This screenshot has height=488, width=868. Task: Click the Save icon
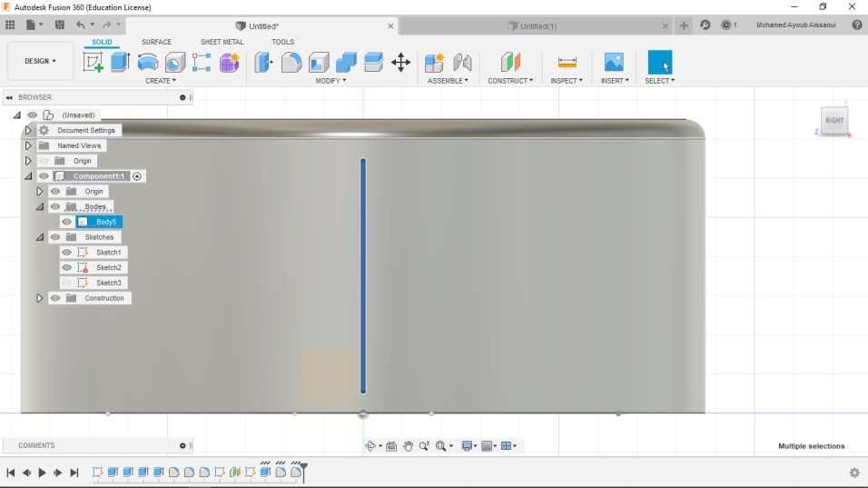coord(59,25)
